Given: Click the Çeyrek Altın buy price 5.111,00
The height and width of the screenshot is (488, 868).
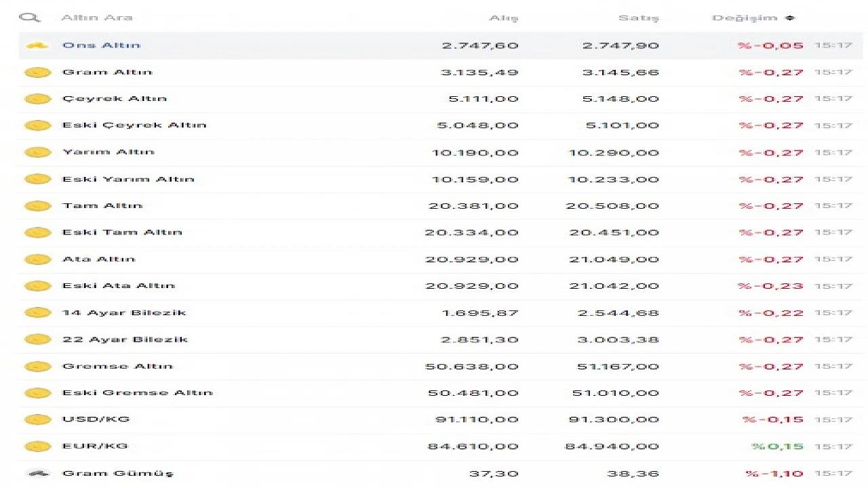Looking at the screenshot, I should (x=484, y=99).
